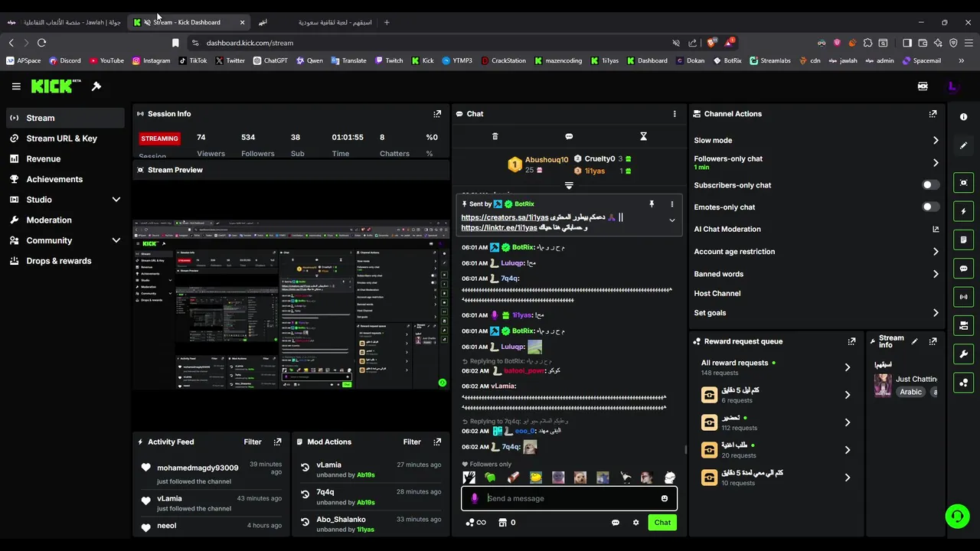Collapse the gift leaderboard with down arrow
This screenshot has height=551, width=980.
[569, 185]
